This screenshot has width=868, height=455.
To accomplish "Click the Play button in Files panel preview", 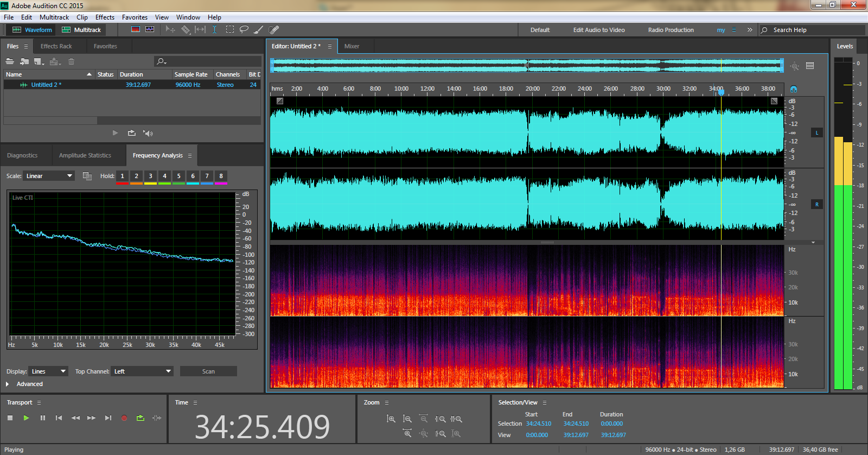I will pyautogui.click(x=115, y=132).
